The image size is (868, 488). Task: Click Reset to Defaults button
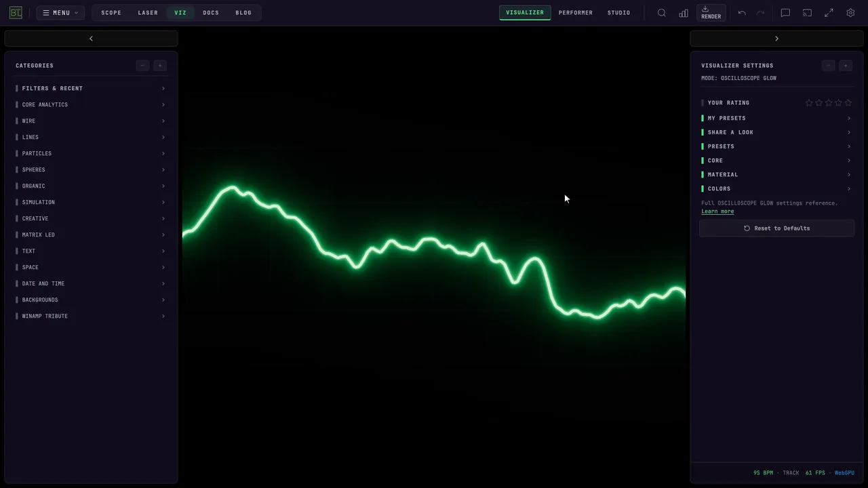[x=776, y=228]
